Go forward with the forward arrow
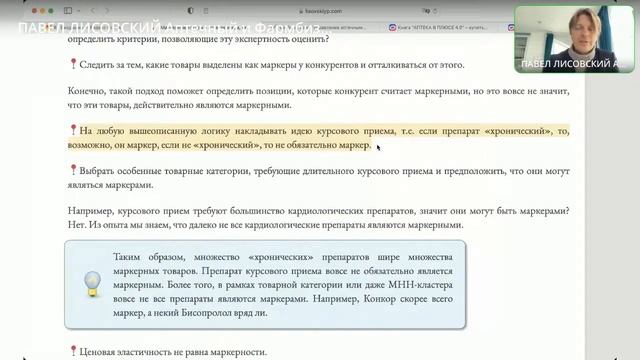Viewport: 640px width, 360px height. click(107, 11)
